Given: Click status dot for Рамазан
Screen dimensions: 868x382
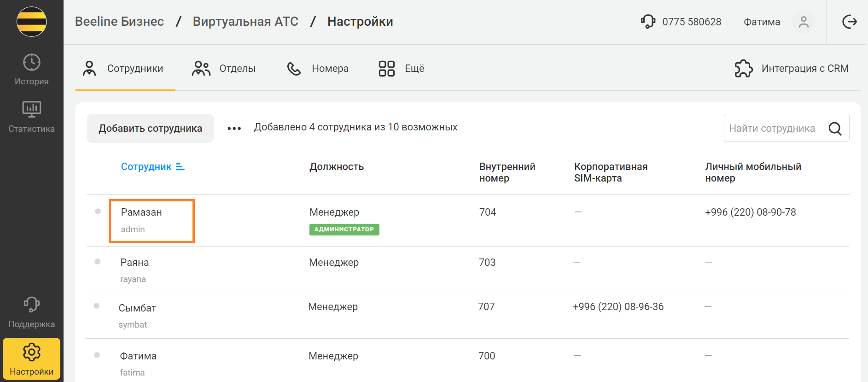Looking at the screenshot, I should pos(98,212).
